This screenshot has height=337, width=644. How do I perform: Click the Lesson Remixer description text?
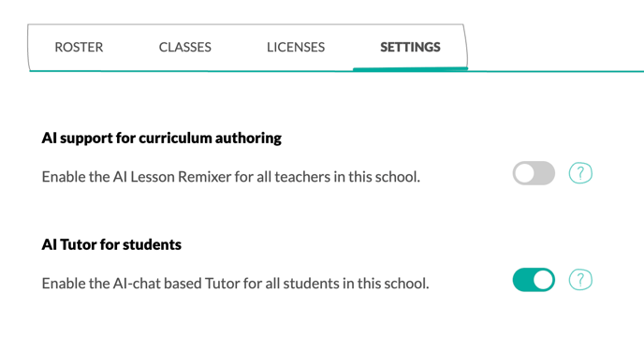(x=231, y=177)
